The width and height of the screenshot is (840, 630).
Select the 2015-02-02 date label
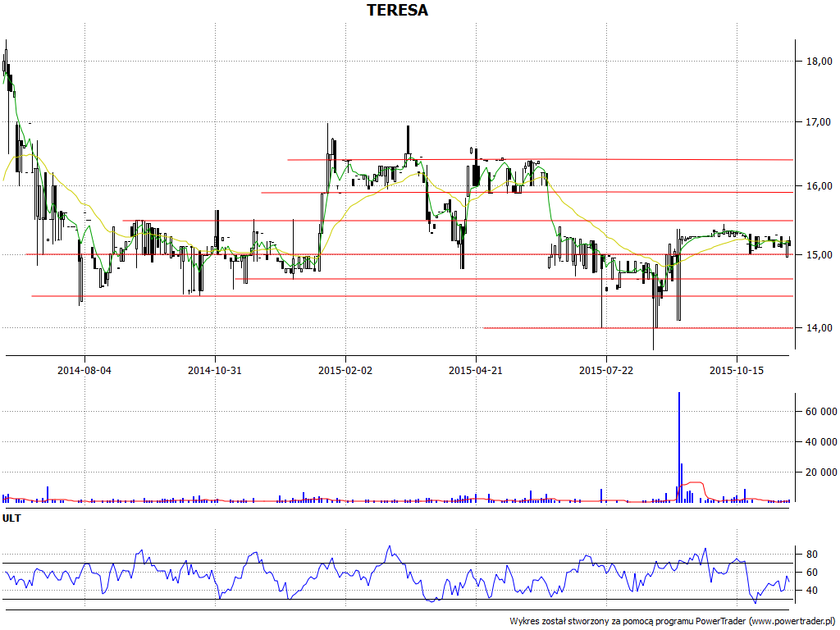(345, 370)
